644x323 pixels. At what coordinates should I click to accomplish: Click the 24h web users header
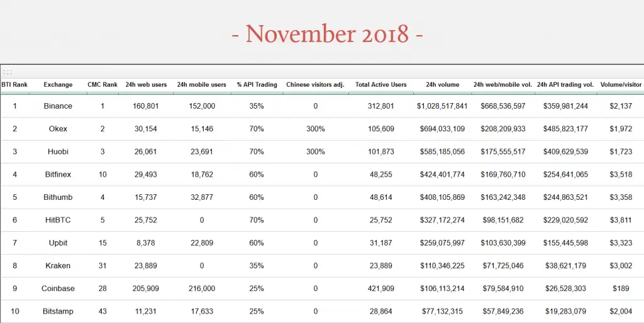pyautogui.click(x=146, y=85)
